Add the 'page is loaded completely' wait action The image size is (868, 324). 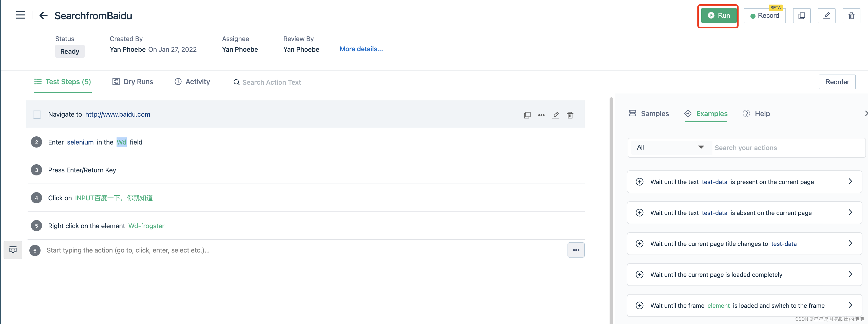coord(639,275)
